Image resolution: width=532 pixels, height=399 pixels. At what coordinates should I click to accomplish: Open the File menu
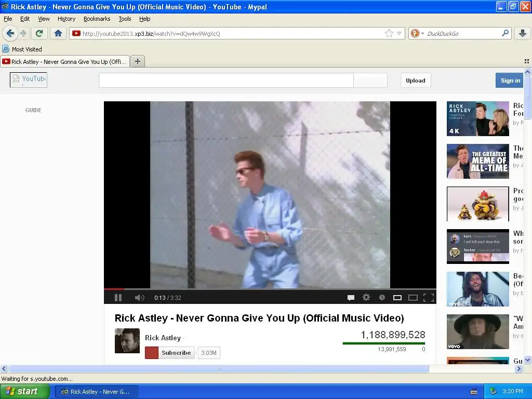pyautogui.click(x=8, y=19)
